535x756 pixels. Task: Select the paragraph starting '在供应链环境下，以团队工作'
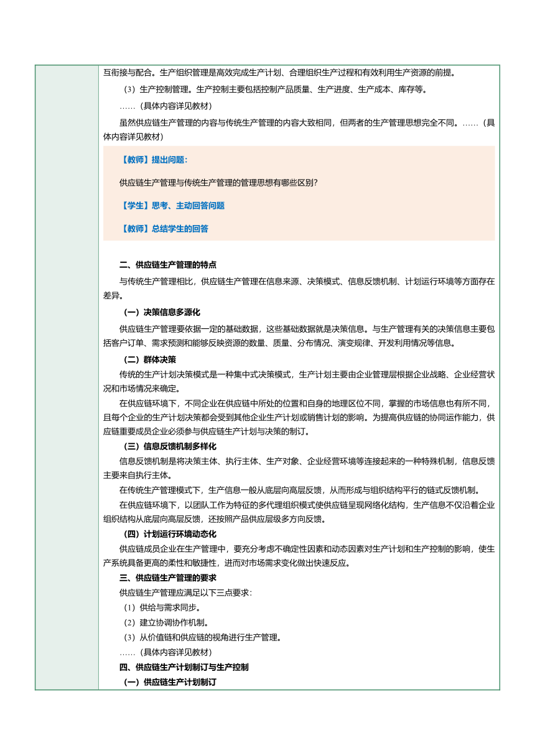pyautogui.click(x=299, y=512)
